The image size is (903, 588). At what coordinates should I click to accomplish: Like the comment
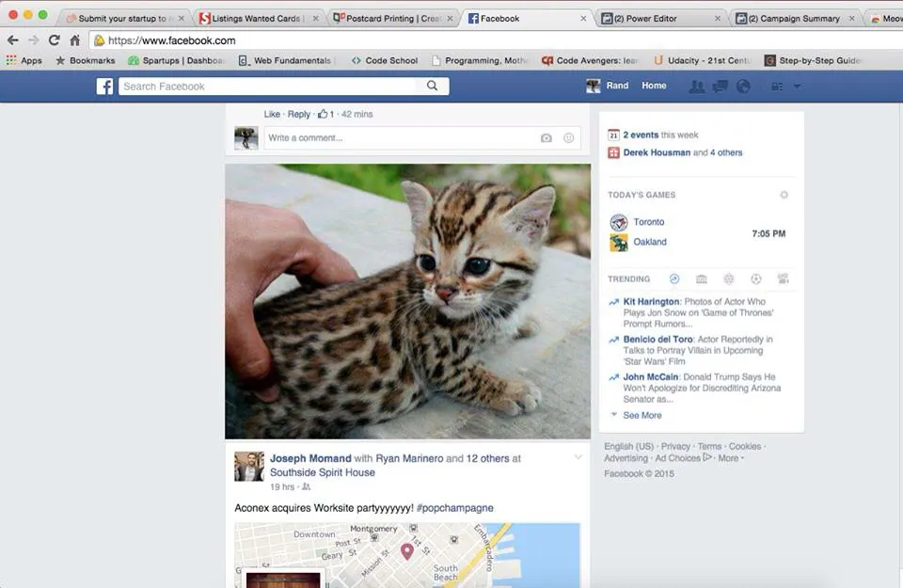point(272,114)
